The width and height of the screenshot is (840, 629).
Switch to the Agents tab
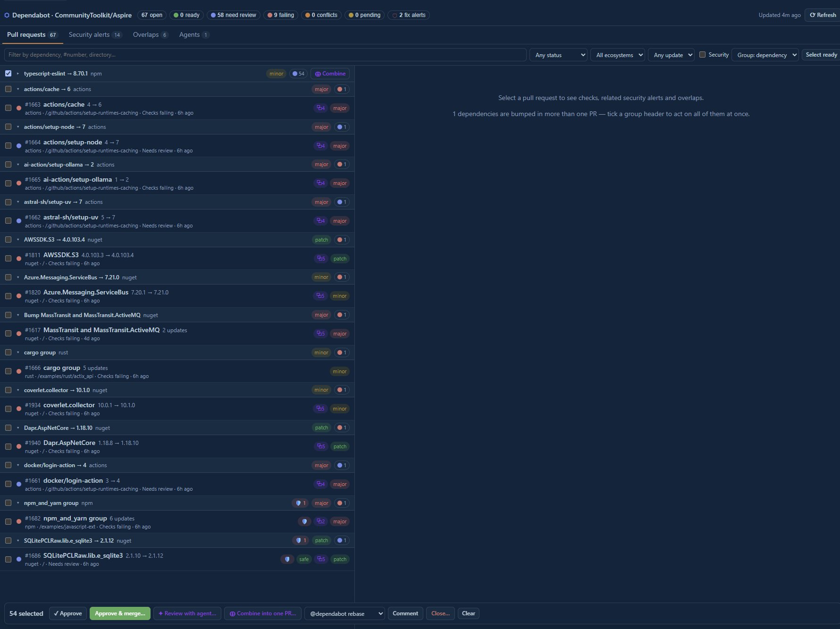click(x=193, y=35)
